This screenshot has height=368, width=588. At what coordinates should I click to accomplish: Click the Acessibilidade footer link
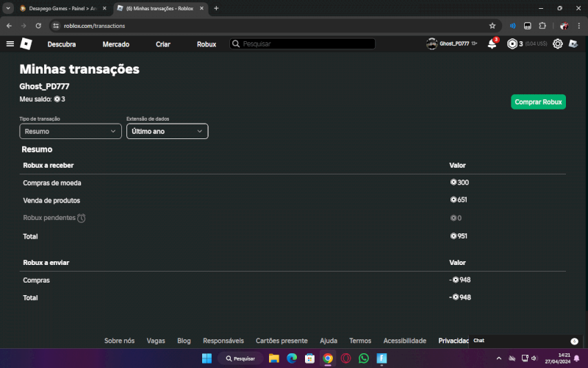tap(405, 341)
